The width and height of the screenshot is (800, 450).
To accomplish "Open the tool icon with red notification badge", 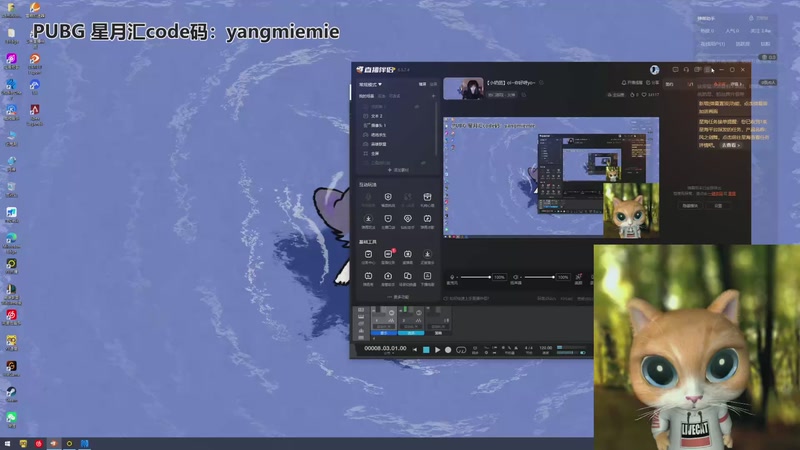I will point(388,254).
